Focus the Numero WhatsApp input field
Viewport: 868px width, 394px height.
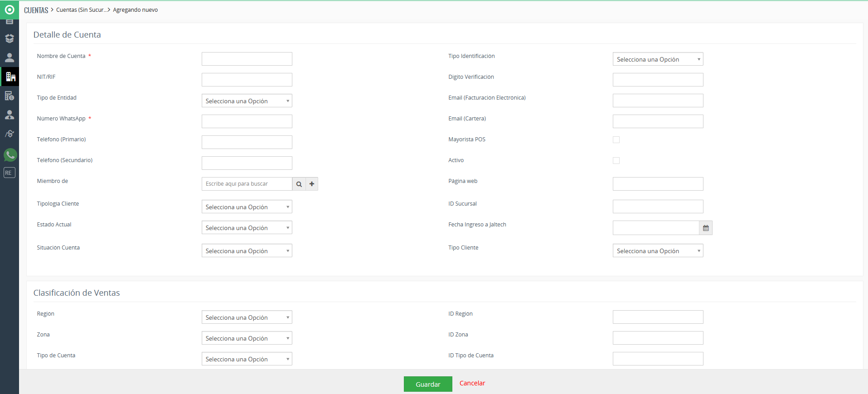point(247,121)
